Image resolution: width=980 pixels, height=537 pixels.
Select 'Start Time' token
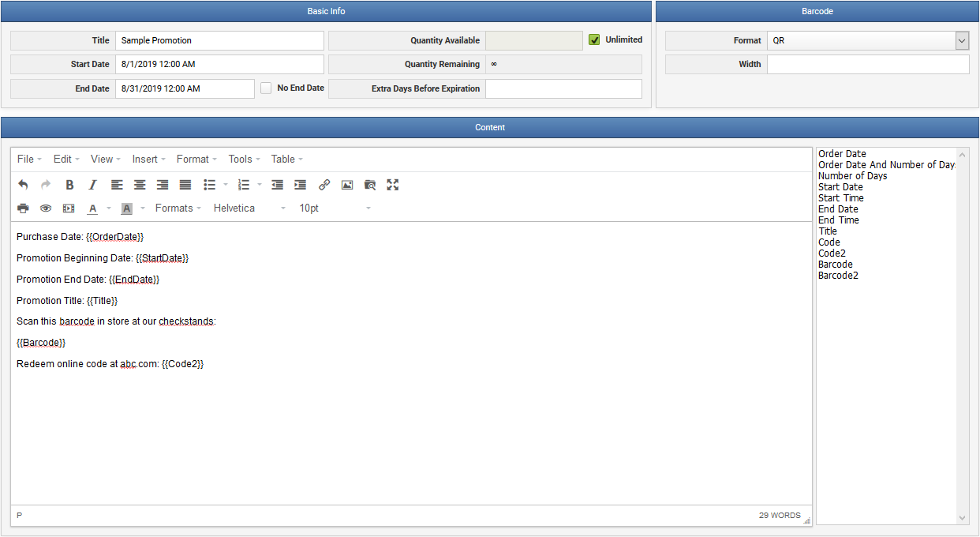[x=841, y=198]
